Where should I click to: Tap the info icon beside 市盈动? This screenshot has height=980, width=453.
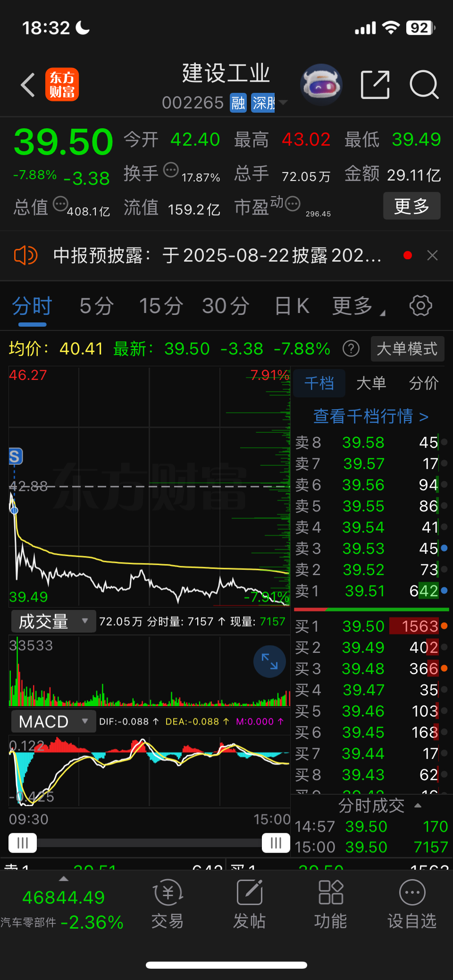click(x=293, y=204)
